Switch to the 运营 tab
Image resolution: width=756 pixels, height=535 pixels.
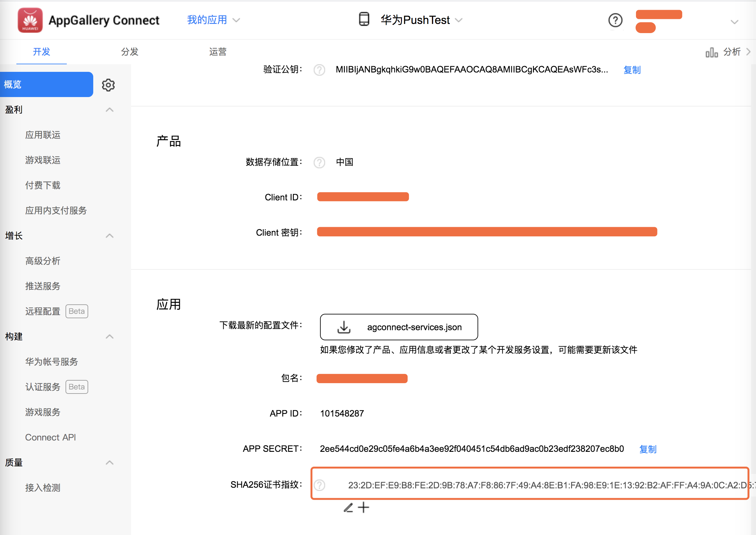tap(218, 52)
